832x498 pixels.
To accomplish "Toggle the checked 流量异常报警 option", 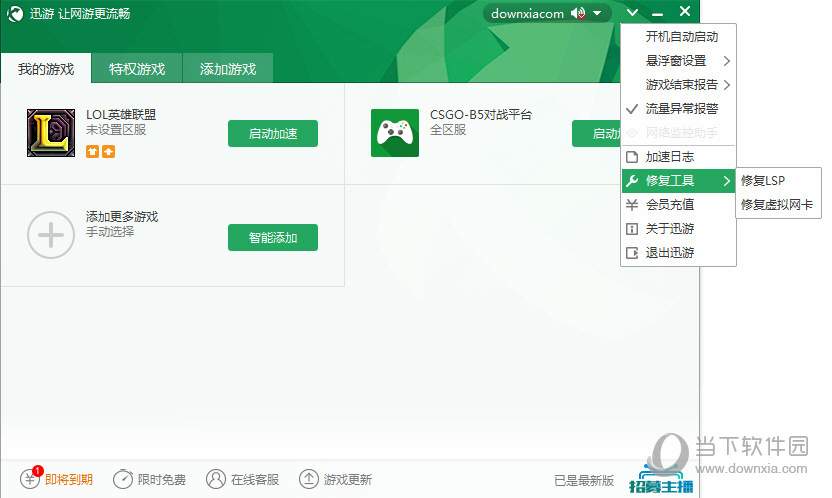I will click(678, 108).
